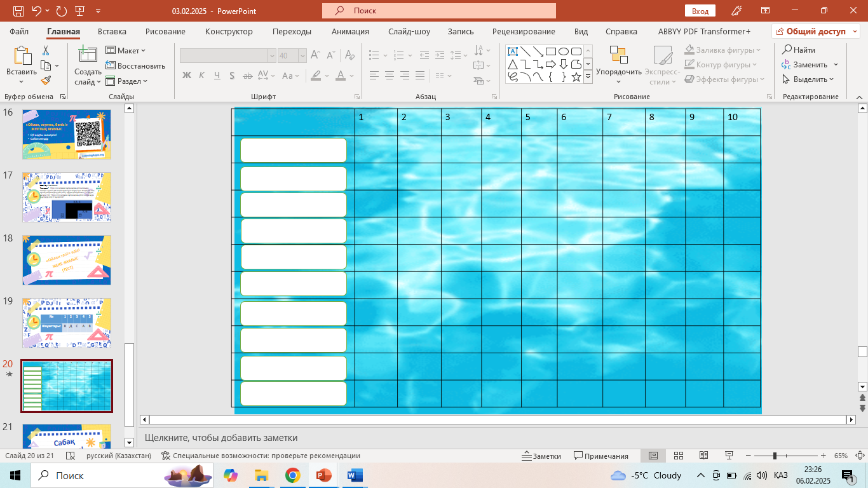868x488 pixels.
Task: Start Slide Show from status bar
Action: coord(729,456)
